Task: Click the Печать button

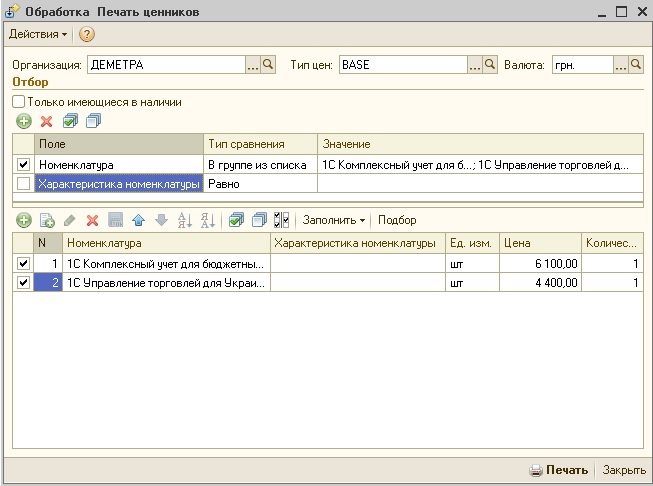Action: pyautogui.click(x=558, y=470)
